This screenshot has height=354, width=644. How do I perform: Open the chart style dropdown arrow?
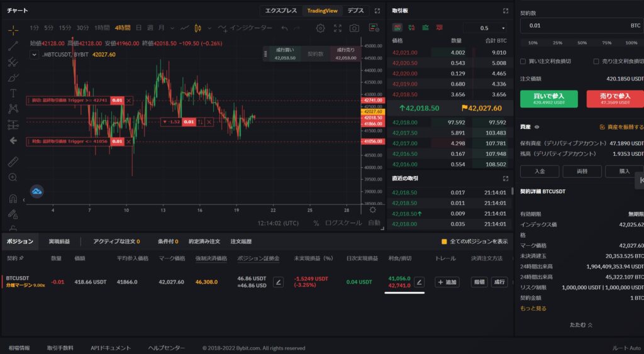[209, 28]
